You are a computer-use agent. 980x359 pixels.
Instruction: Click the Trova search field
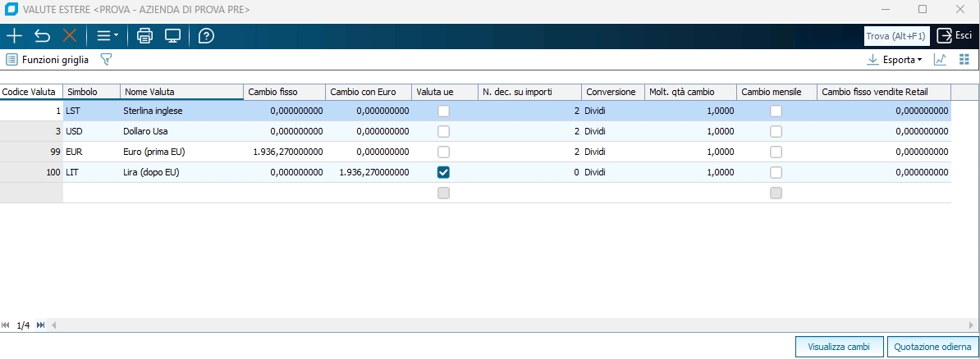tap(897, 36)
